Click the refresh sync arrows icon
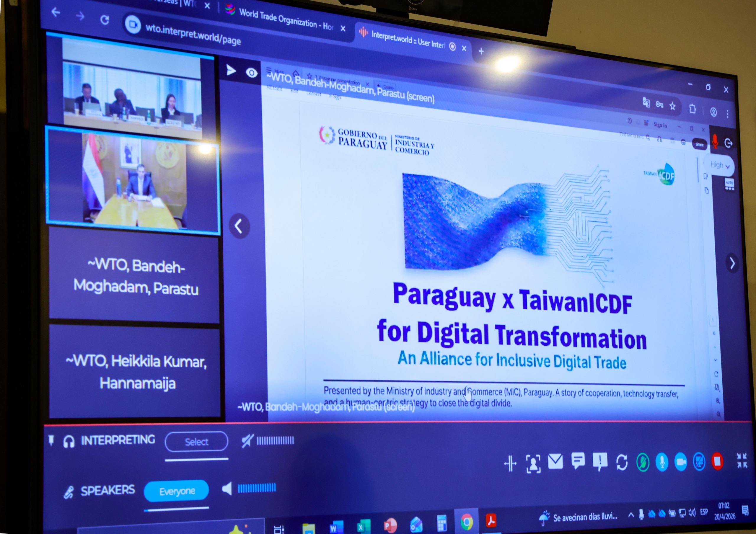Image resolution: width=756 pixels, height=534 pixels. pos(622,463)
